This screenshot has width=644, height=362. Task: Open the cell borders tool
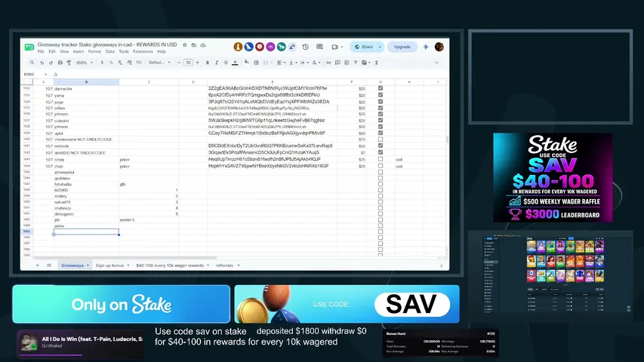pos(256,63)
